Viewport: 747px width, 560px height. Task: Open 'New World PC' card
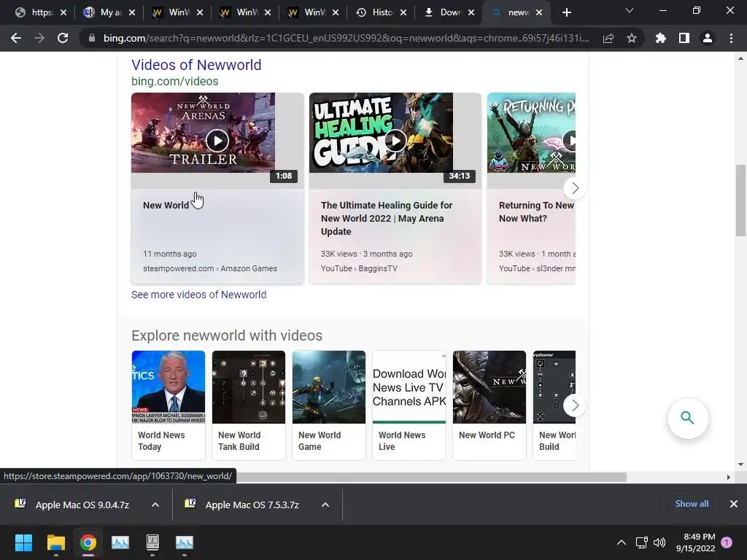489,405
